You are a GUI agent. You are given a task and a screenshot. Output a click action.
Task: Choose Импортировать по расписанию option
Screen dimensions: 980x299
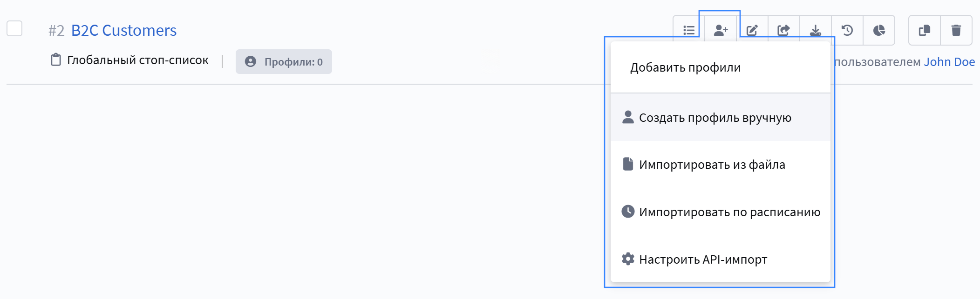click(x=729, y=212)
